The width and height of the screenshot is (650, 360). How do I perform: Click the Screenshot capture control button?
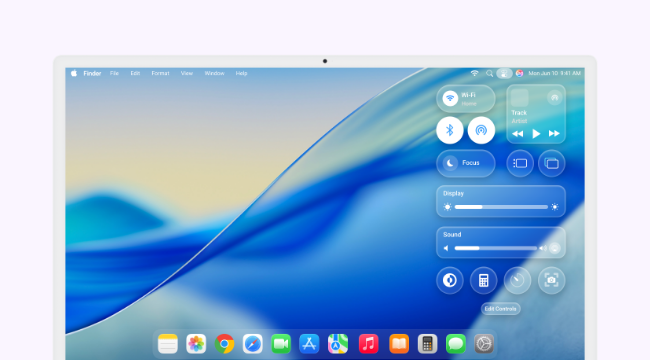pyautogui.click(x=551, y=281)
